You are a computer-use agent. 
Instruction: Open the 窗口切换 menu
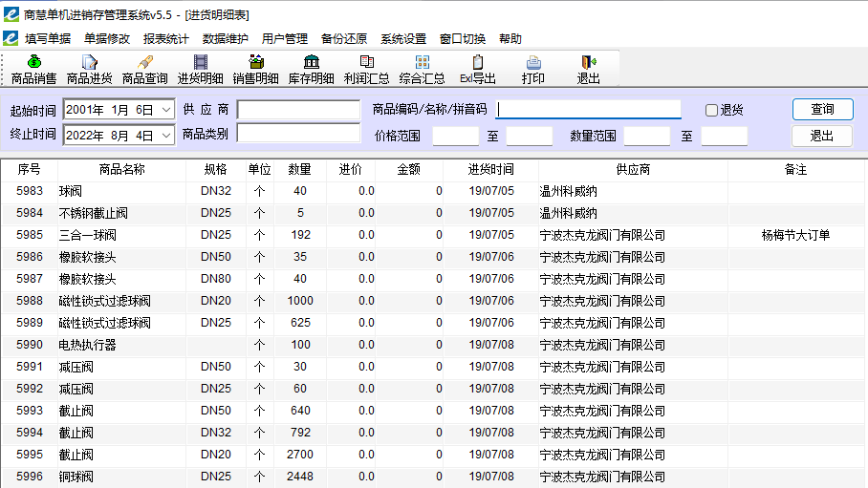click(463, 39)
